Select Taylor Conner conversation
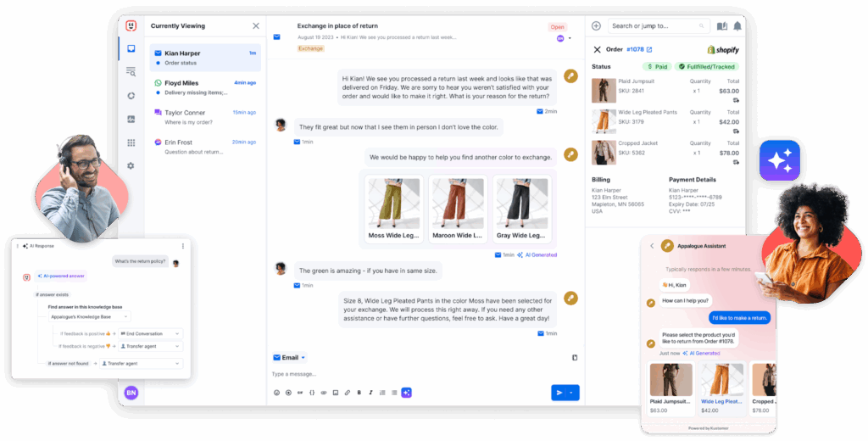 [203, 117]
